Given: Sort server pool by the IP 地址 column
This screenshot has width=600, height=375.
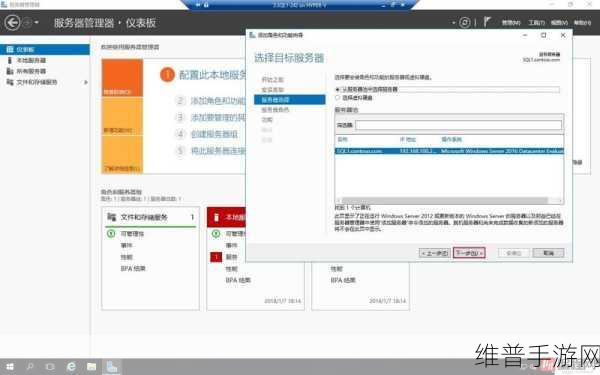Looking at the screenshot, I should [x=408, y=139].
